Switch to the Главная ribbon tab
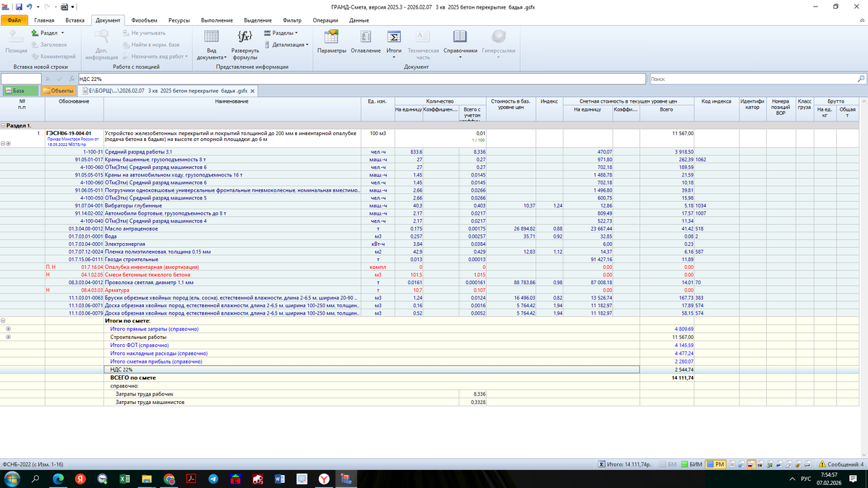Screen dimensions: 868x488 [44, 20]
